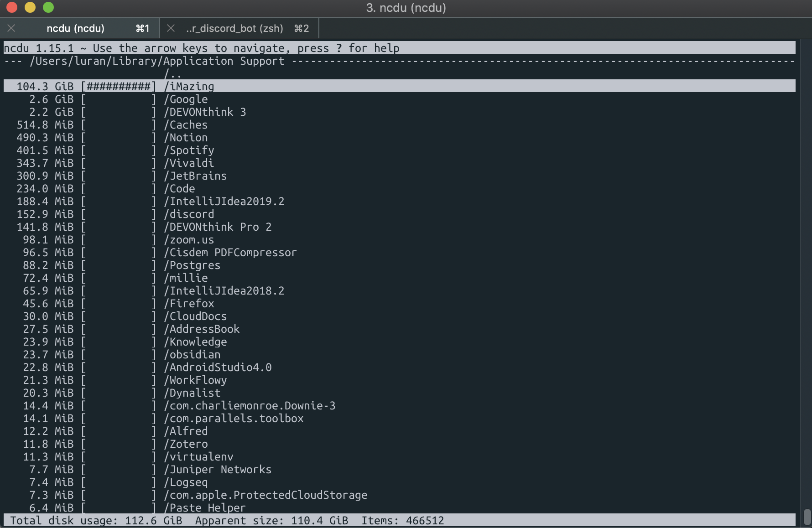The width and height of the screenshot is (812, 528).
Task: Select the parent directory /.. row
Action: pyautogui.click(x=400, y=73)
